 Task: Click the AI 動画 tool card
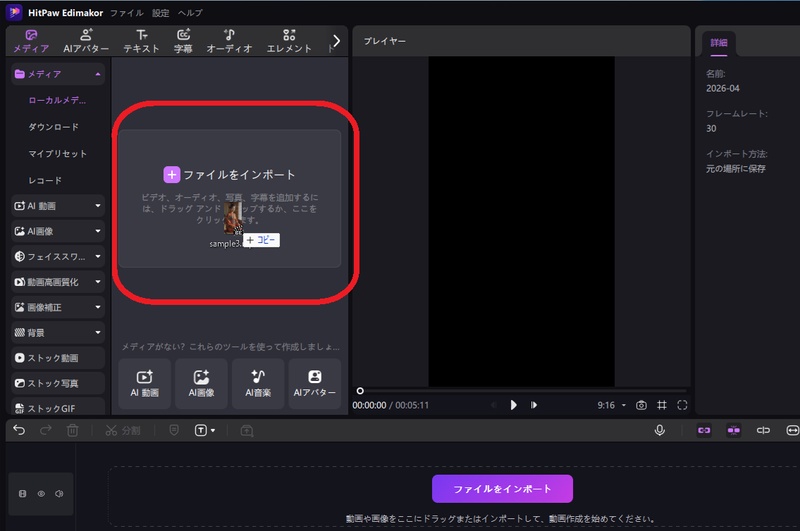144,384
